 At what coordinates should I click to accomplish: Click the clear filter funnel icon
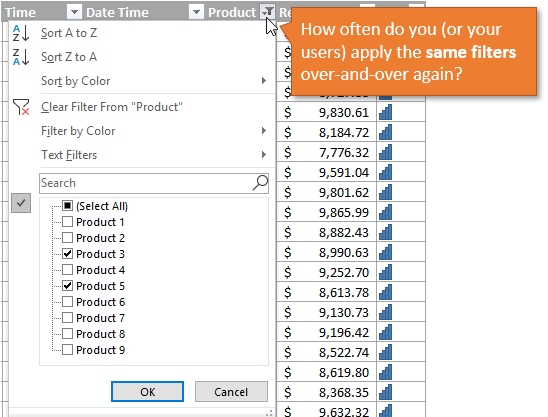click(x=21, y=107)
